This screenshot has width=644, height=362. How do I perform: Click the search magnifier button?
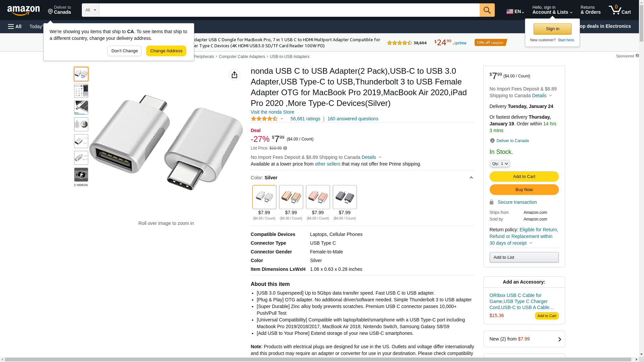tap(487, 10)
